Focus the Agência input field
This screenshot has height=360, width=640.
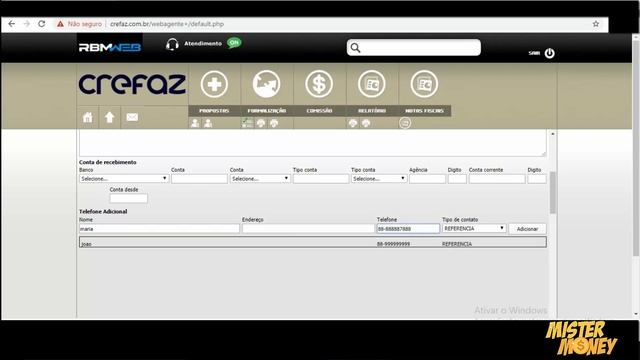point(427,179)
